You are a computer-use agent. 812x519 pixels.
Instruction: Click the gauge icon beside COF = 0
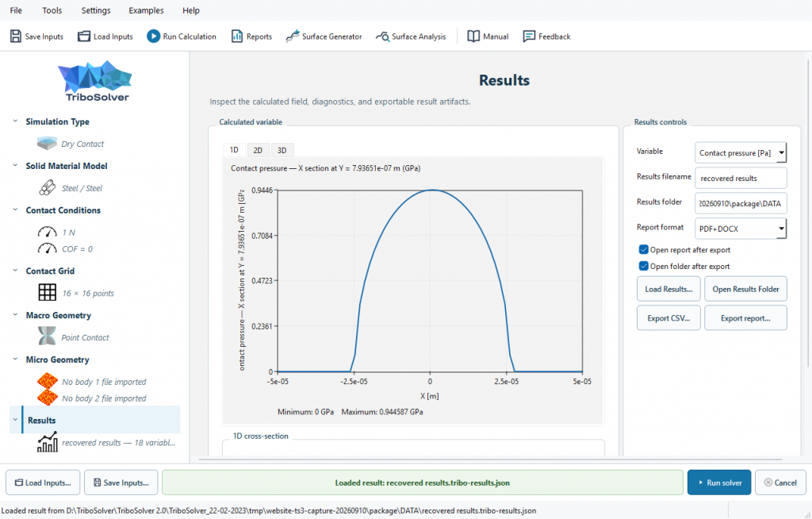tap(47, 249)
